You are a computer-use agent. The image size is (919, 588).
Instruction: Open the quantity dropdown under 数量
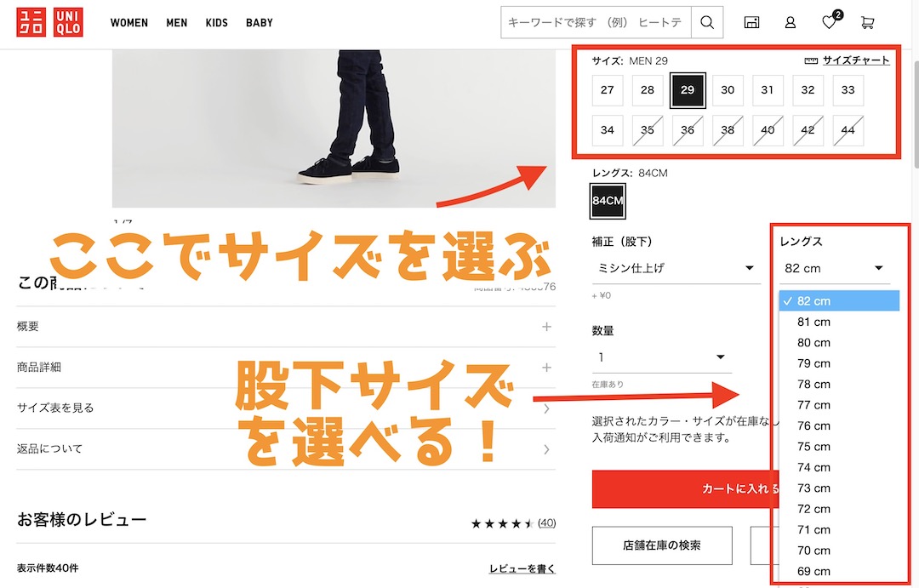[662, 357]
